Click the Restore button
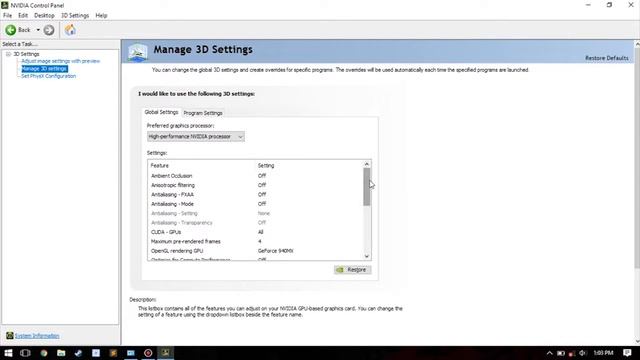Viewport: 640px width, 360px height. click(353, 270)
